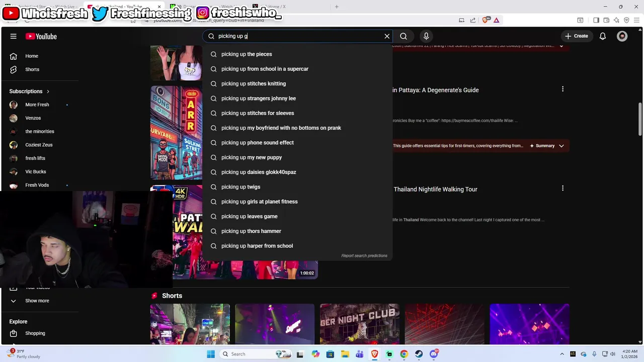Select 'picking up daisies glokk40spaz'
This screenshot has height=362, width=644.
pyautogui.click(x=297, y=172)
